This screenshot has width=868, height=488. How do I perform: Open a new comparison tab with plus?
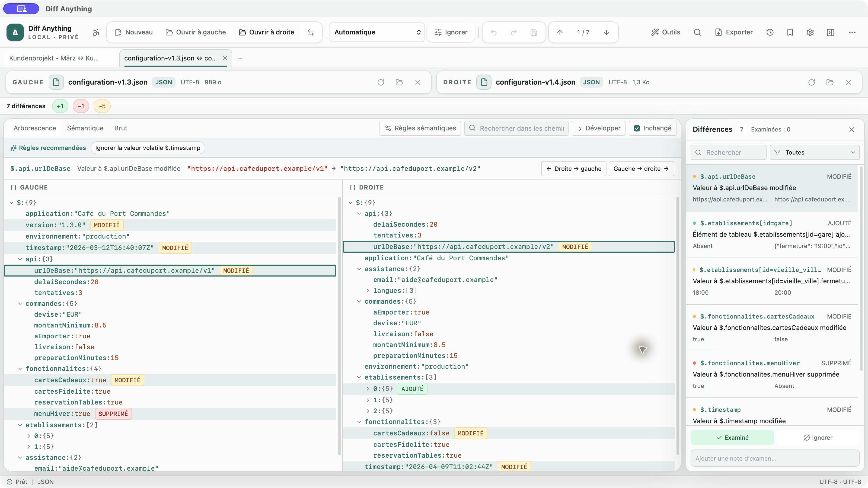coord(240,59)
